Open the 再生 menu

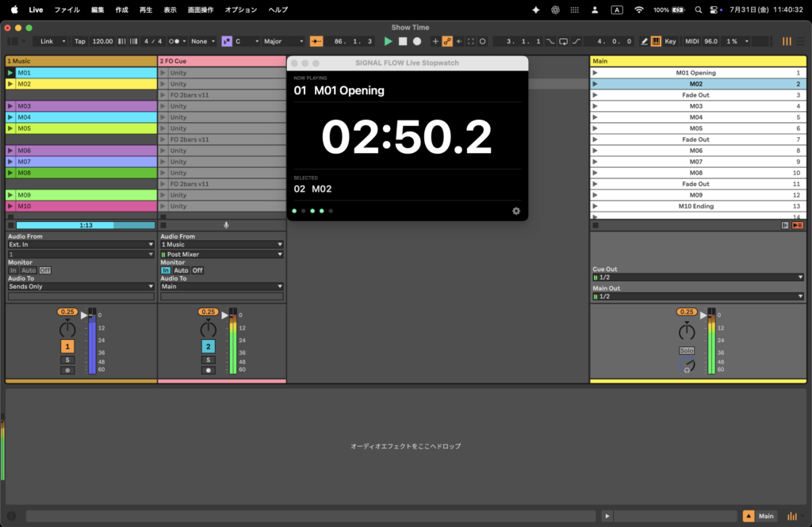click(146, 10)
